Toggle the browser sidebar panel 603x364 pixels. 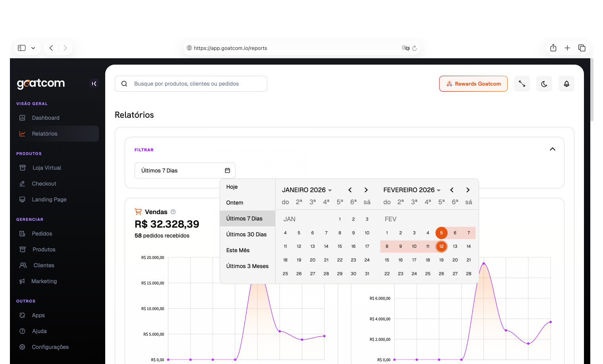22,48
